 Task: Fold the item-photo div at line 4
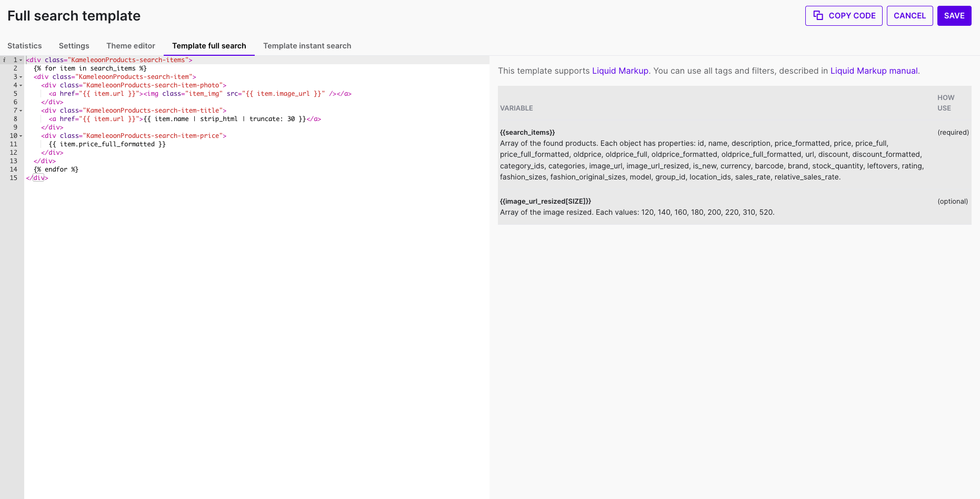(x=21, y=85)
